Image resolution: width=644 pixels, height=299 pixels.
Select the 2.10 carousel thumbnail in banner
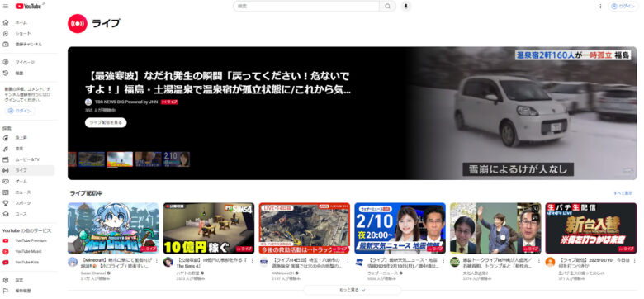pos(177,159)
